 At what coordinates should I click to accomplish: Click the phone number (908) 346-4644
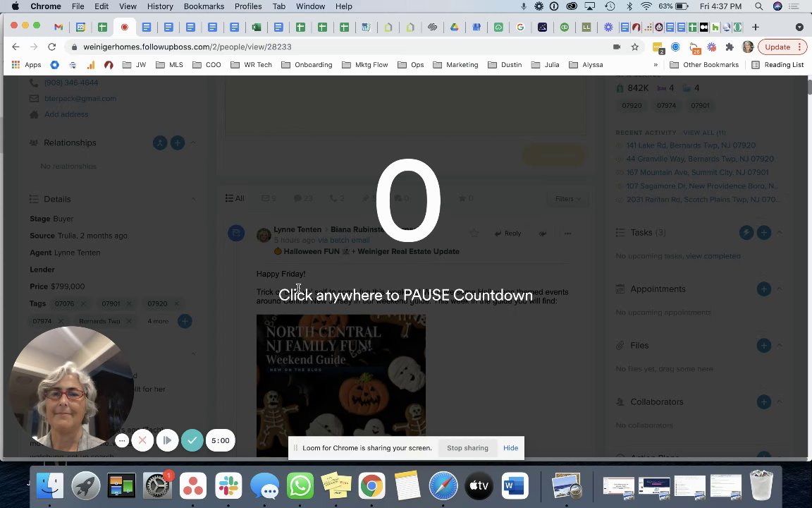71,83
